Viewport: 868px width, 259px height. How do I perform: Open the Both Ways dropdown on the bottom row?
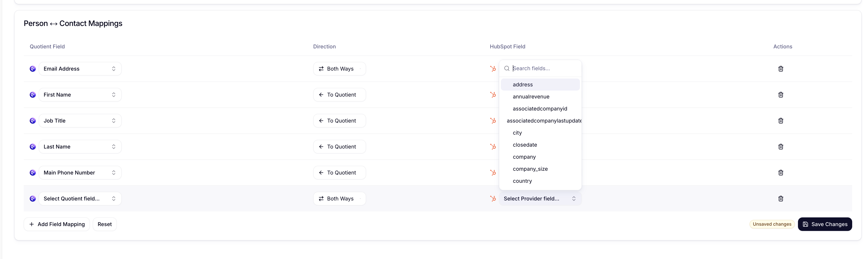point(339,198)
